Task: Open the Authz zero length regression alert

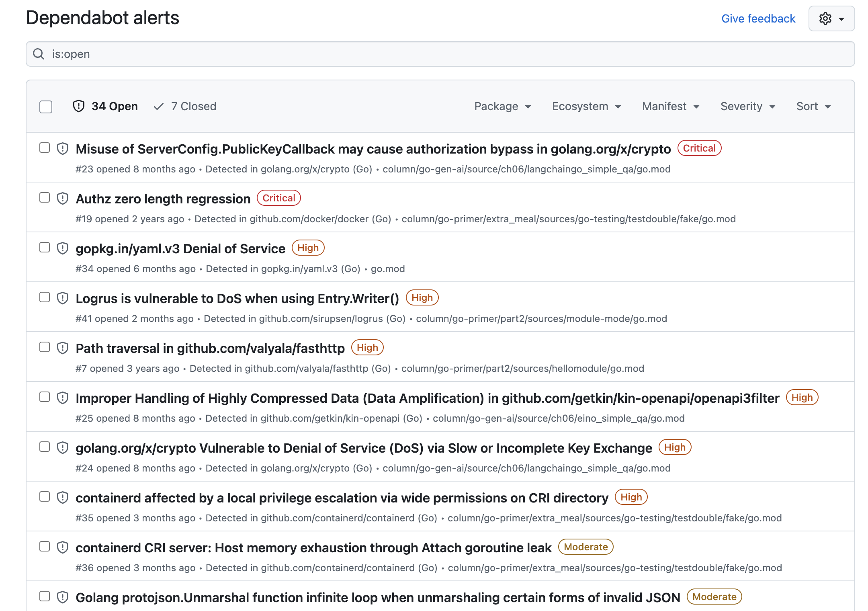Action: (x=163, y=199)
